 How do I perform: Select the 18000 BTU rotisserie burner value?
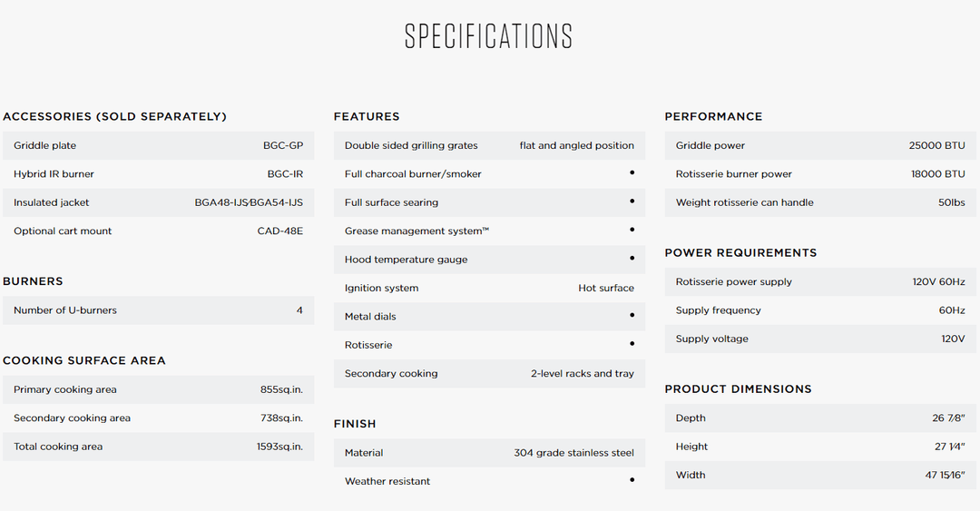pyautogui.click(x=937, y=174)
